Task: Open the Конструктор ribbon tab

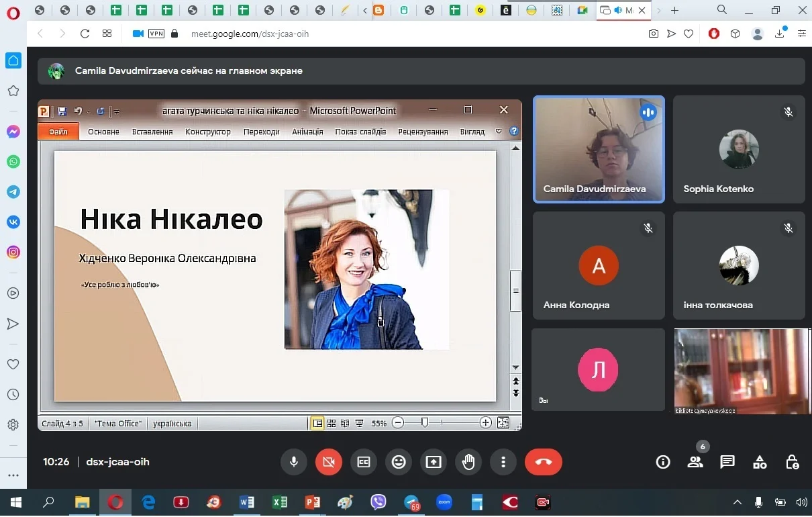Action: point(208,132)
